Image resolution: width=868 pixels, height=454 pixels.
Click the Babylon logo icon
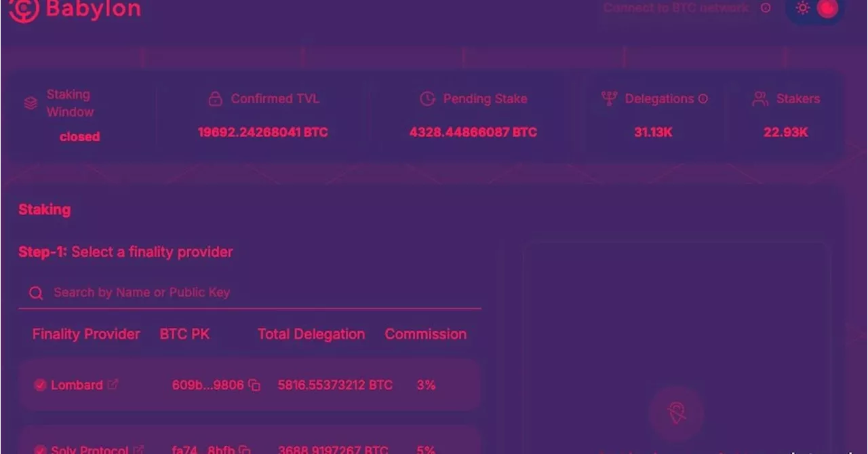(24, 9)
